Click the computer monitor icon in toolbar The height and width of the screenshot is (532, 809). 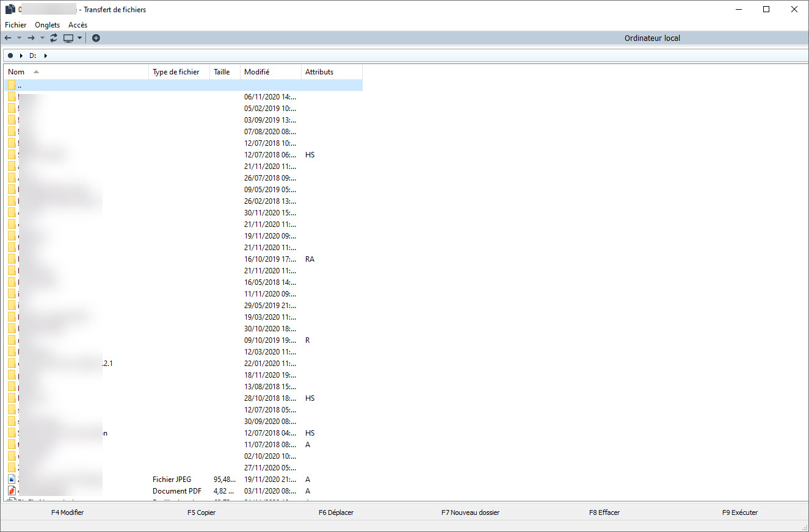[68, 38]
